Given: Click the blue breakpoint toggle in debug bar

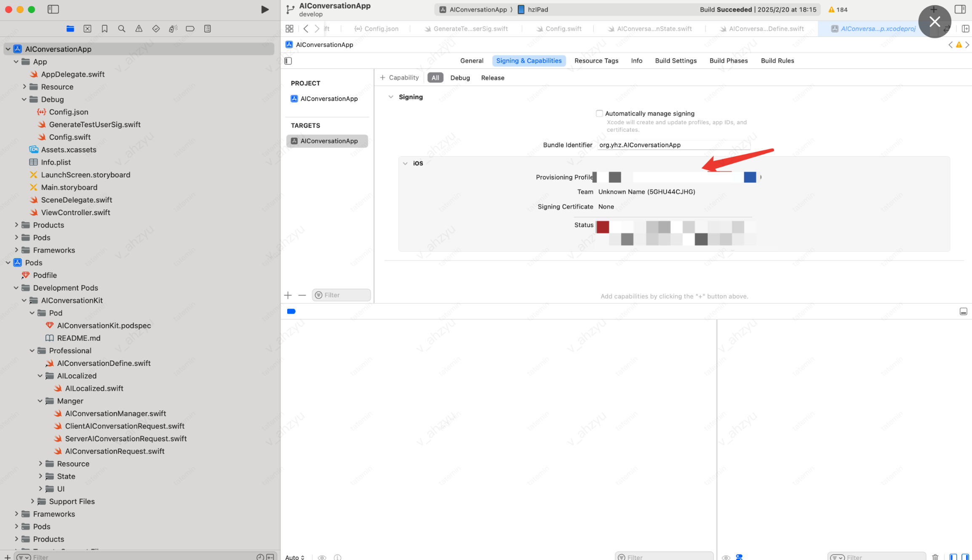Looking at the screenshot, I should 291,312.
